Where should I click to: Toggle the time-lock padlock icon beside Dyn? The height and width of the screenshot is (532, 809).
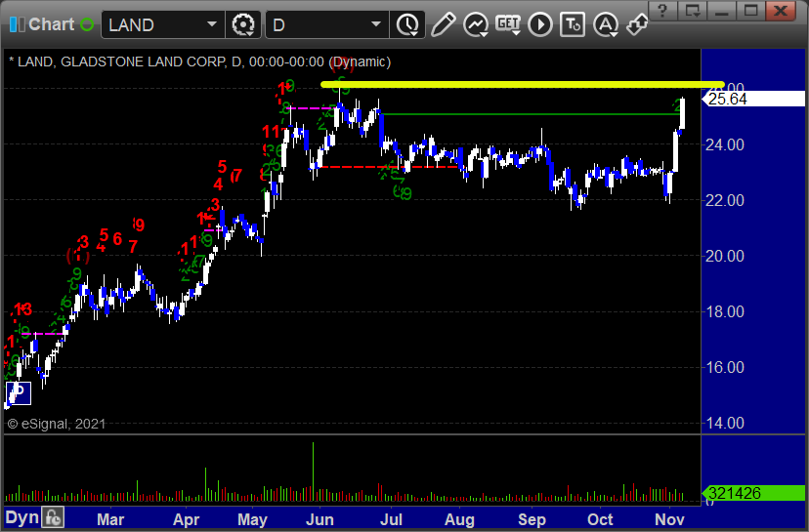pos(53,517)
